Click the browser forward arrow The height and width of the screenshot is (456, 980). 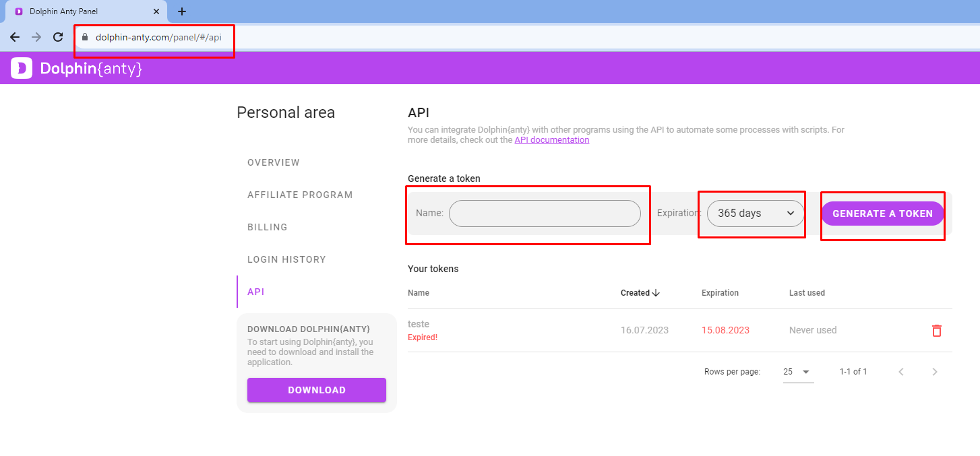(x=36, y=38)
